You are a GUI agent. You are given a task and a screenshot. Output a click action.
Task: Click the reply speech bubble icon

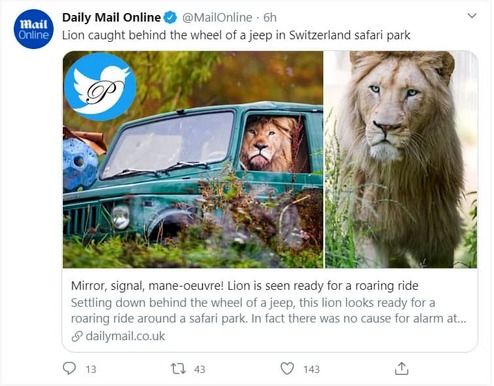pyautogui.click(x=69, y=368)
